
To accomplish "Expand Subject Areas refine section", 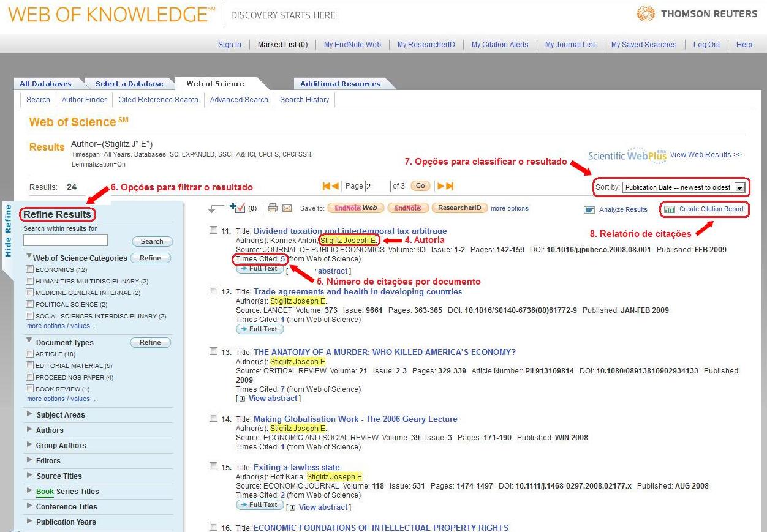I will tap(29, 414).
